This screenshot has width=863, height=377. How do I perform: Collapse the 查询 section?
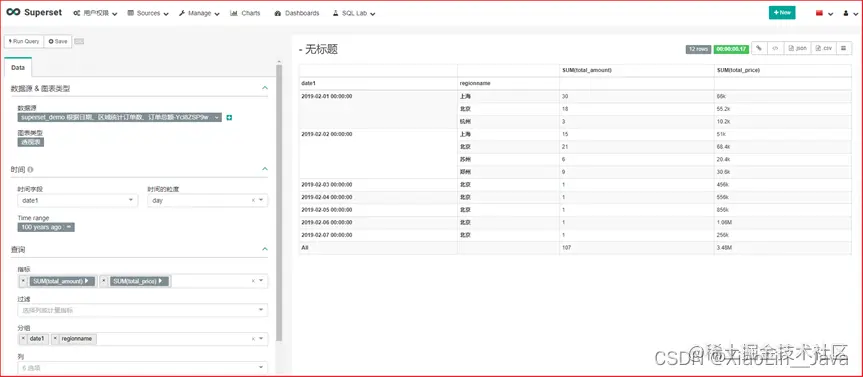(265, 249)
